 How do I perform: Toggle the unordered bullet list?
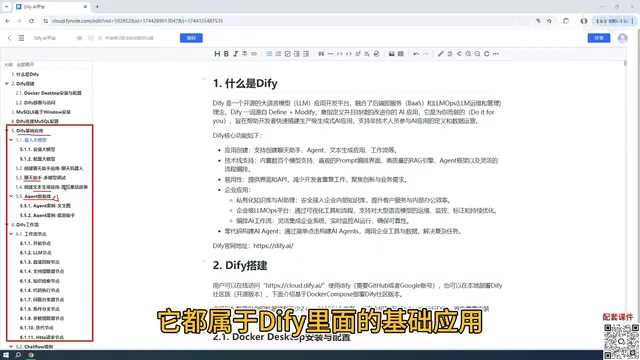269,54
